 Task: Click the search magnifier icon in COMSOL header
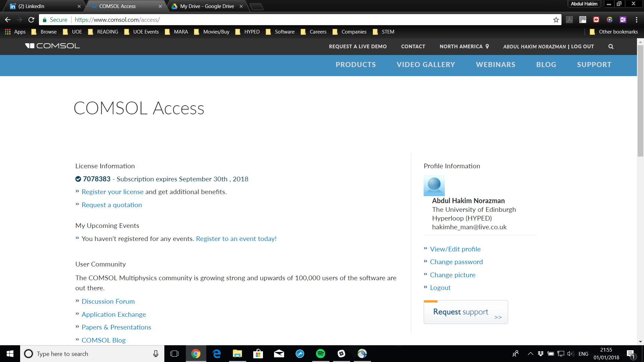coord(611,47)
